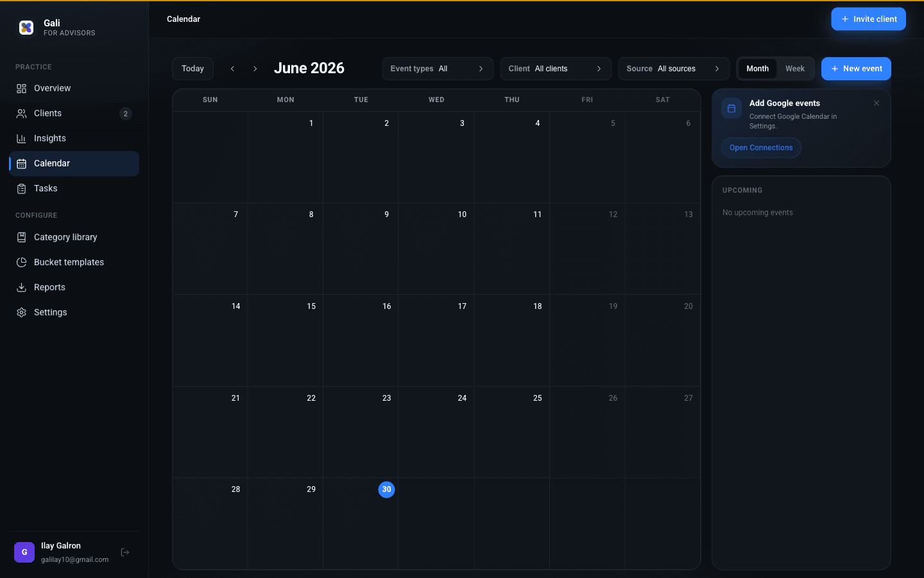Click the Ilay Galron profile name
The image size is (924, 578).
[61, 546]
